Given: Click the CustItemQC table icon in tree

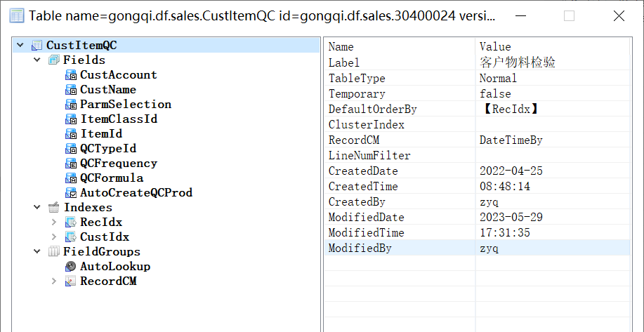Looking at the screenshot, I should [x=37, y=45].
